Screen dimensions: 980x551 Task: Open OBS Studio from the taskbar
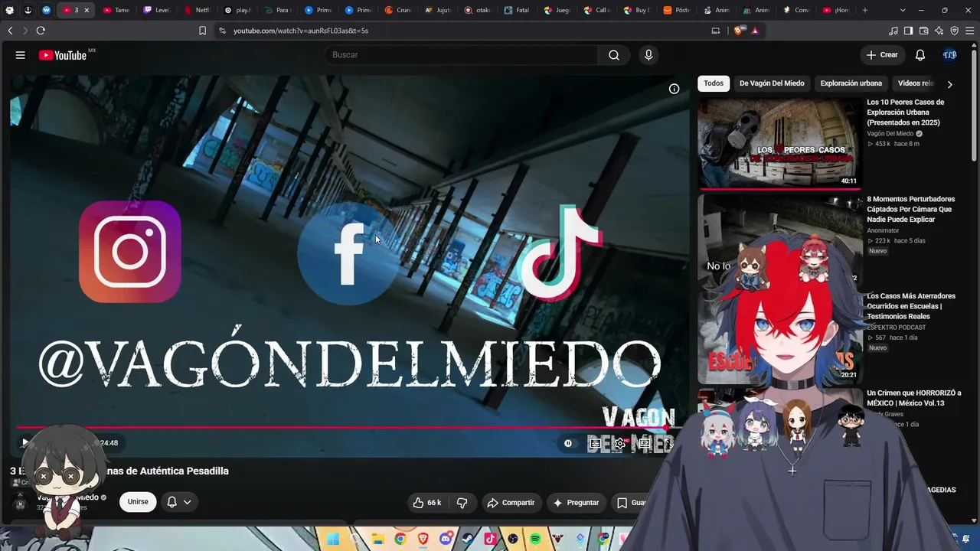[513, 540]
